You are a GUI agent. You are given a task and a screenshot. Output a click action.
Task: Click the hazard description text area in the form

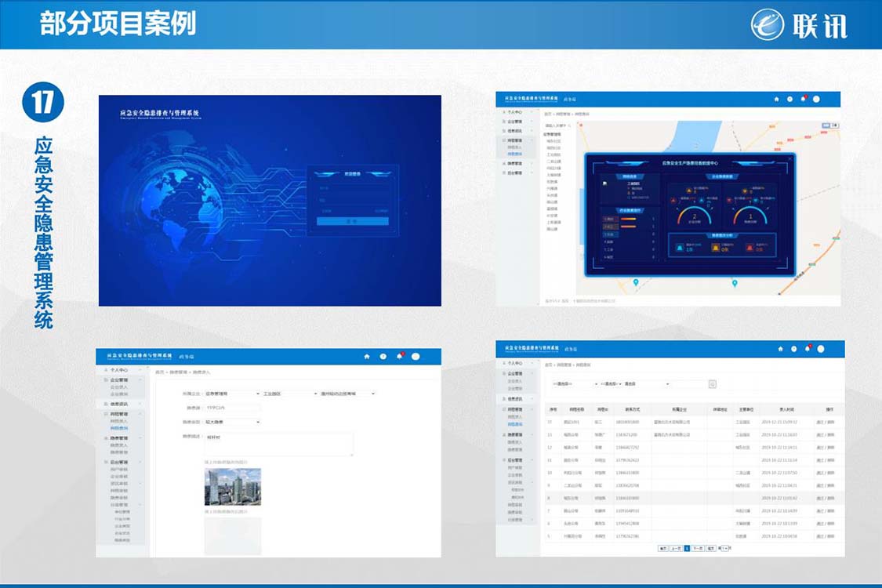[x=278, y=444]
